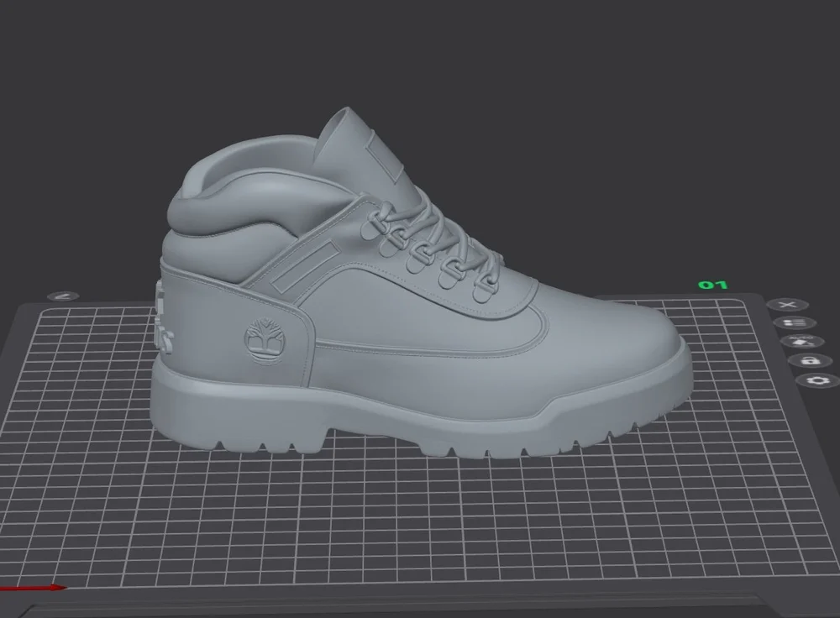
Task: Click the red axis arrow indicator
Action: (x=34, y=589)
